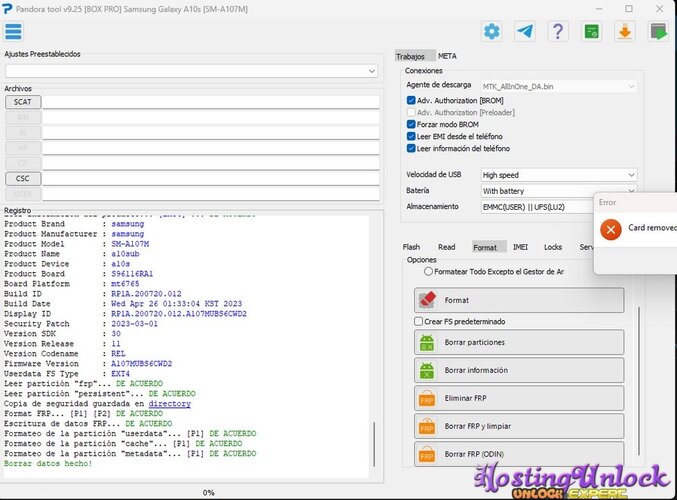
Task: Toggle Adv. Authorization [BROM] checkbox
Action: pyautogui.click(x=411, y=100)
